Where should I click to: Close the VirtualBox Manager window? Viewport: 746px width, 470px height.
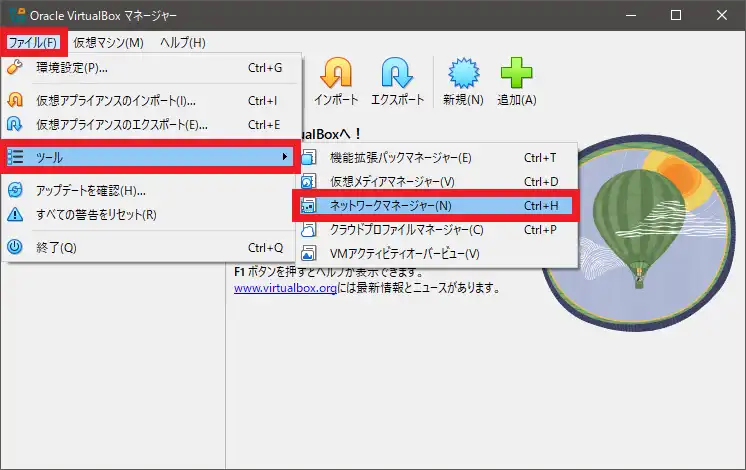[721, 15]
